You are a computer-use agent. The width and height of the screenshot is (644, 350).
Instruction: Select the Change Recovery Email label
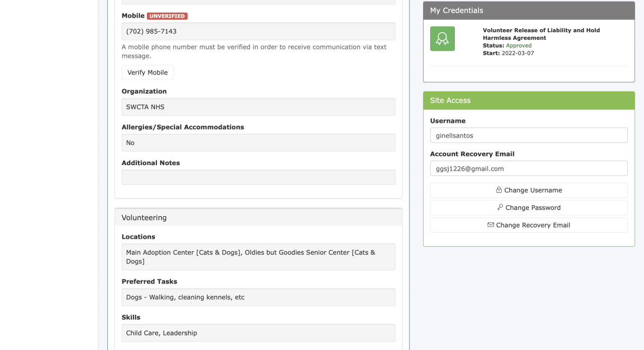click(x=533, y=225)
